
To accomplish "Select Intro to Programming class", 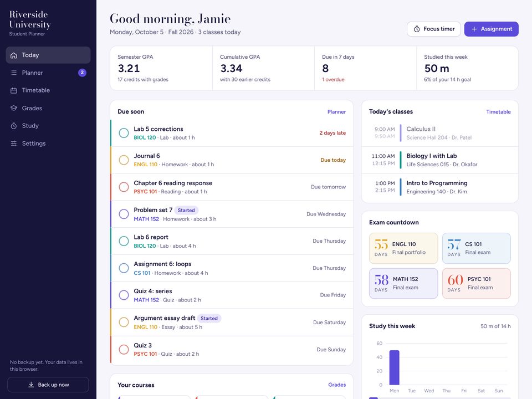I will coord(439,187).
